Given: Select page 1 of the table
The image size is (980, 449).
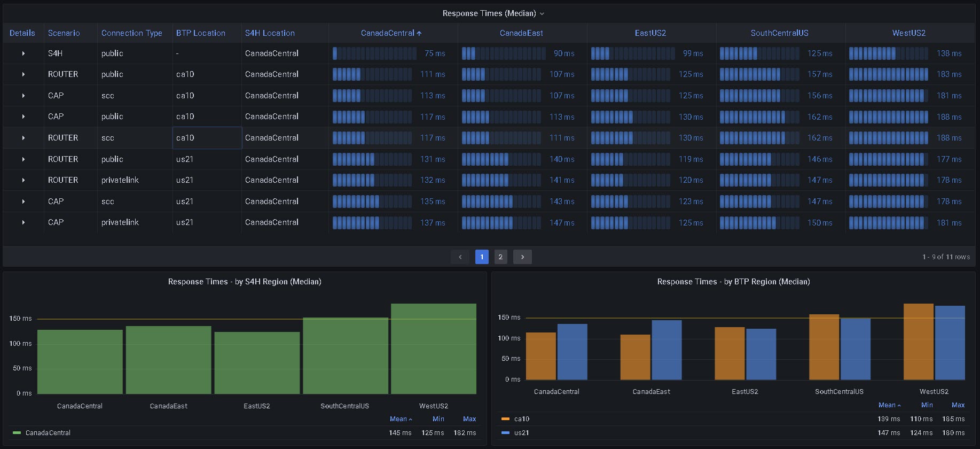Looking at the screenshot, I should coord(482,257).
